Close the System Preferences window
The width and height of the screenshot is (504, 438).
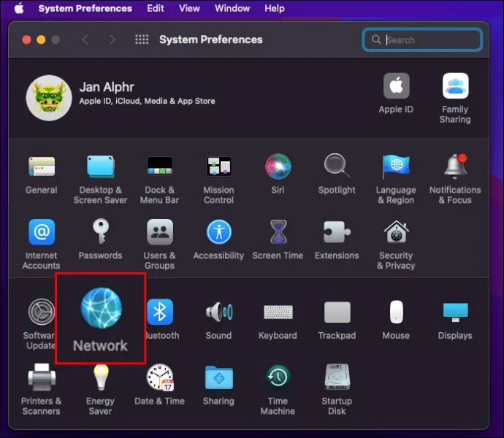[27, 40]
